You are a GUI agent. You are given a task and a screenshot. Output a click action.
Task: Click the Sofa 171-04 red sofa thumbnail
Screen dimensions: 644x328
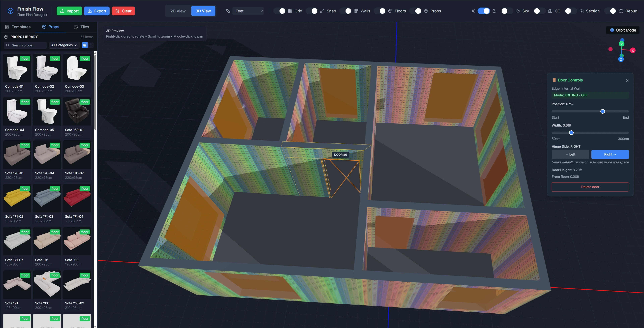[77, 198]
